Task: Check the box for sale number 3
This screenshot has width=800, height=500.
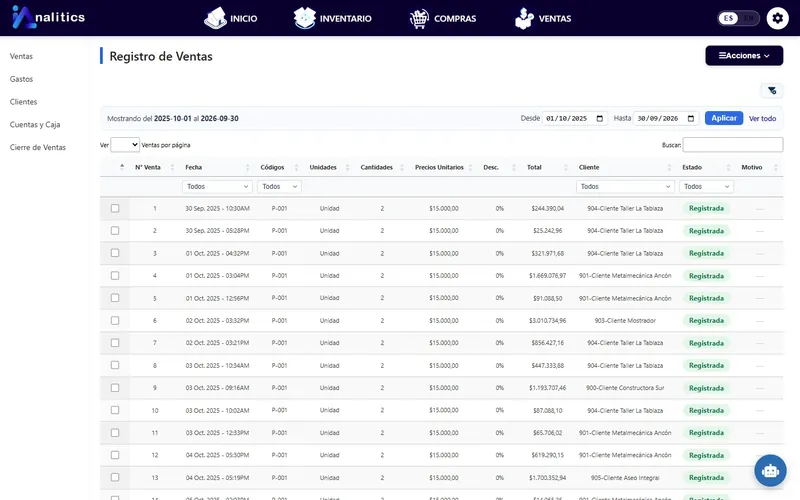Action: pyautogui.click(x=115, y=253)
